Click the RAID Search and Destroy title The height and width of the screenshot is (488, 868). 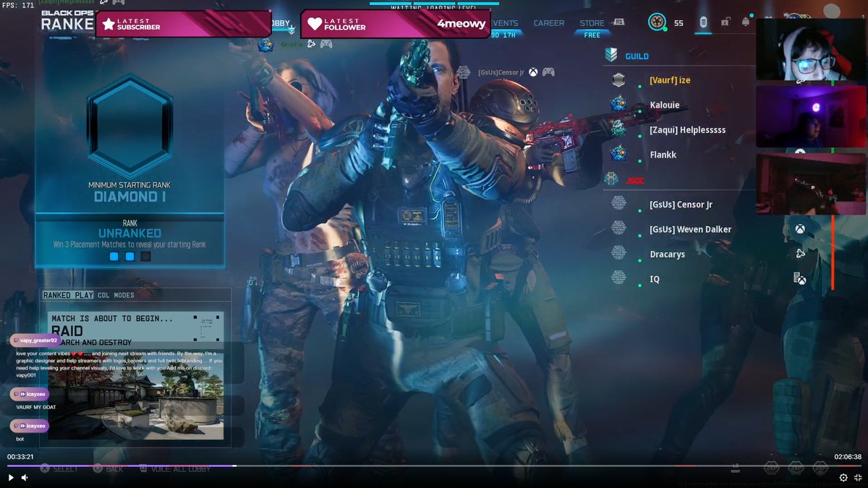91,335
